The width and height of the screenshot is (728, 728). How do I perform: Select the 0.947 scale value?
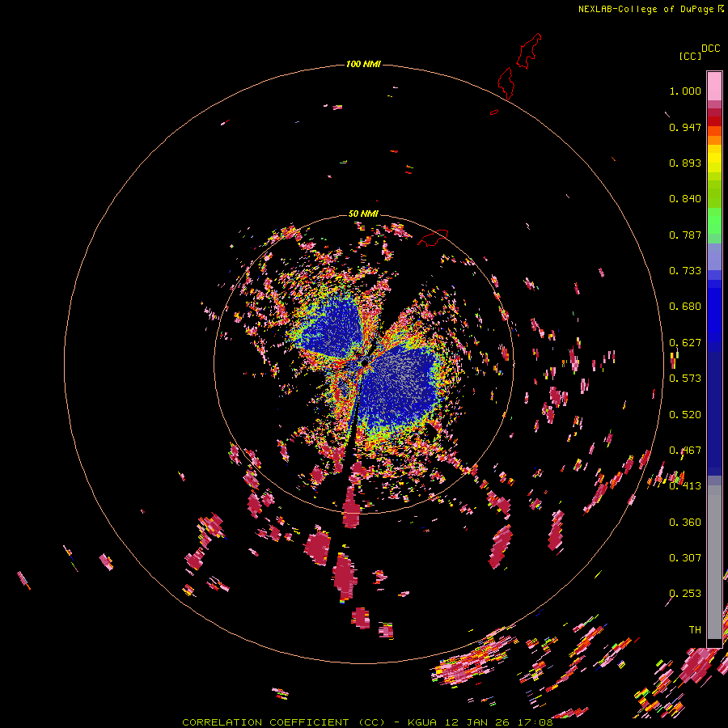click(685, 127)
